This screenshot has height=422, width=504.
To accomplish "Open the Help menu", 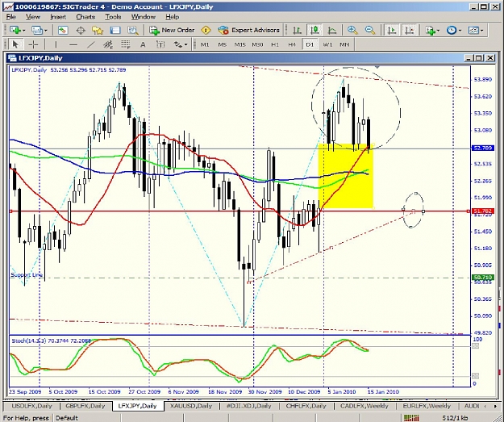I will coord(173,17).
